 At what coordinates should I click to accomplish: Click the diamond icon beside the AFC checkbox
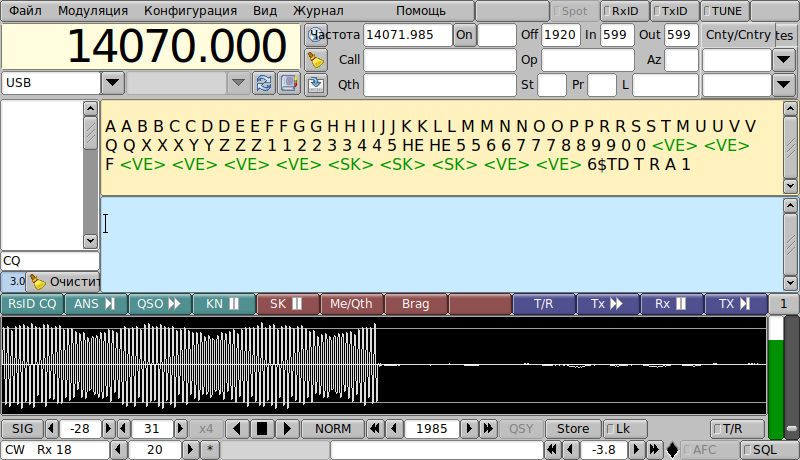(x=672, y=450)
